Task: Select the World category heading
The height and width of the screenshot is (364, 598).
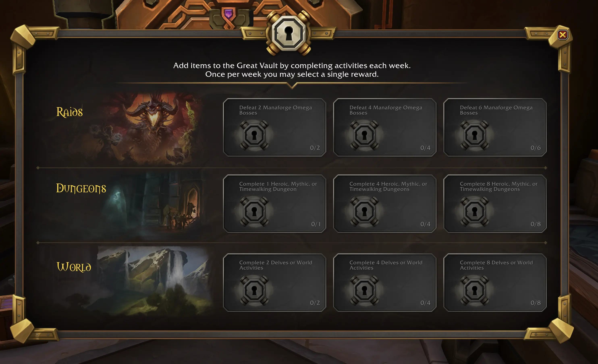Action: 74,267
